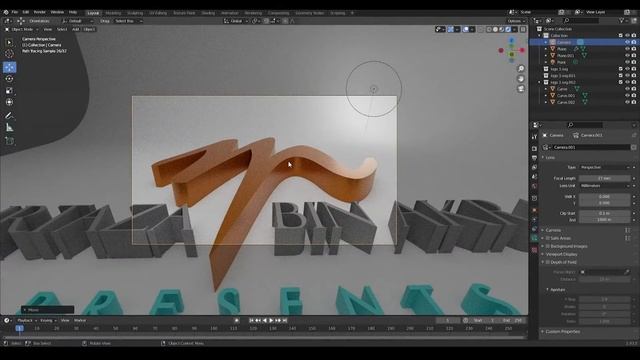640x360 pixels.
Task: Open the timeline Keying popover
Action: pos(48,321)
